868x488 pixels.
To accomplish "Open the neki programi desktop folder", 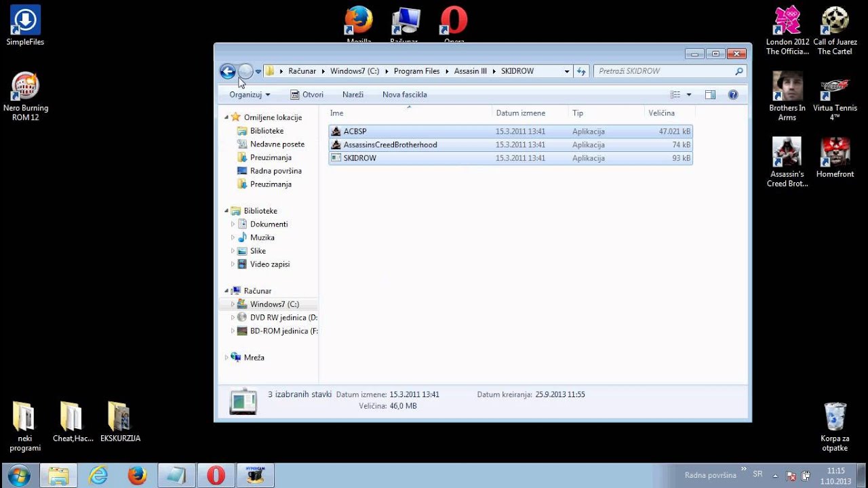I will 25,426.
